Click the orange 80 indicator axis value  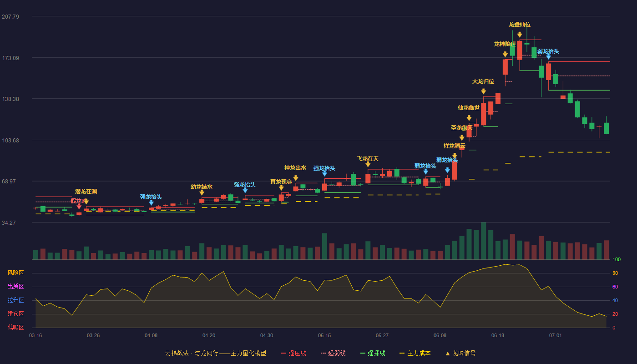click(x=615, y=273)
